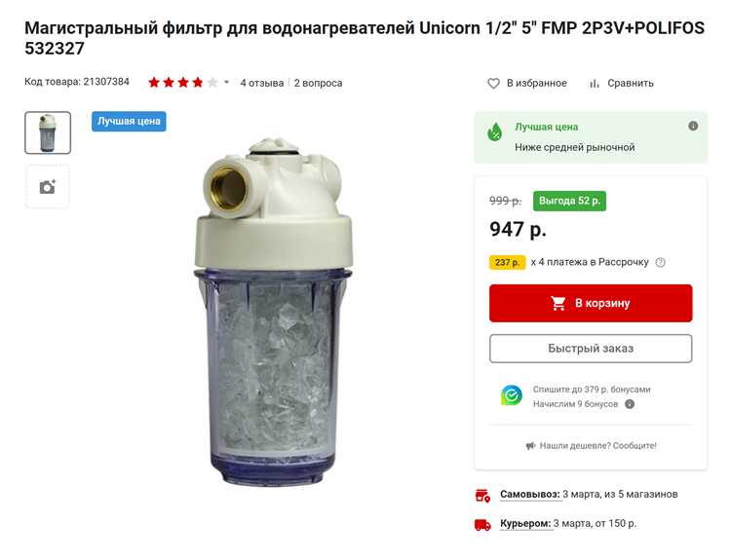Click the add photo camera icon
This screenshot has width=731, height=560.
click(48, 187)
